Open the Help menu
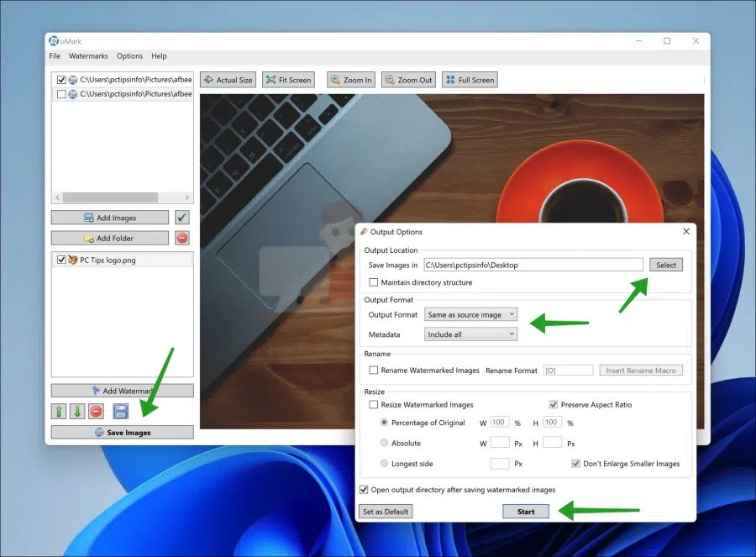756x557 pixels. point(159,56)
